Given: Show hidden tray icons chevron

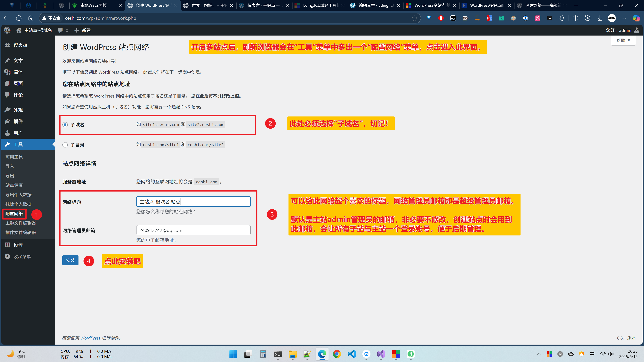Looking at the screenshot, I should coord(539,354).
